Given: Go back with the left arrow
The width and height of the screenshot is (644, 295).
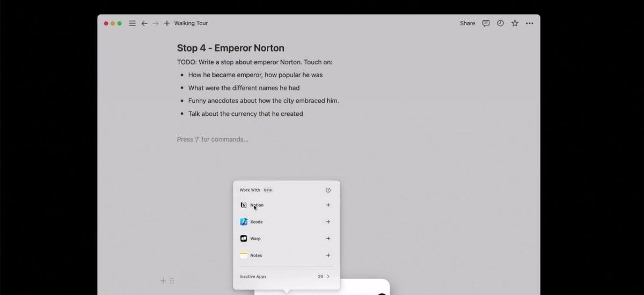Looking at the screenshot, I should pyautogui.click(x=144, y=23).
